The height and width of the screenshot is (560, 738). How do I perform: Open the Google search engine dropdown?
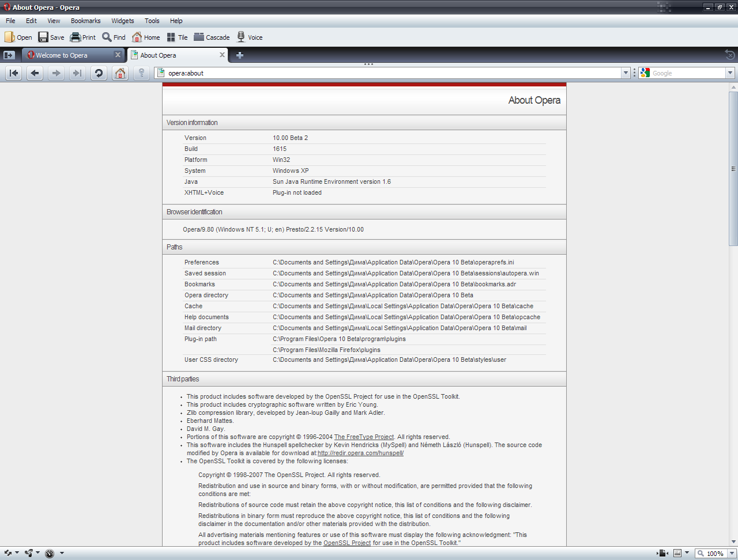coord(730,73)
